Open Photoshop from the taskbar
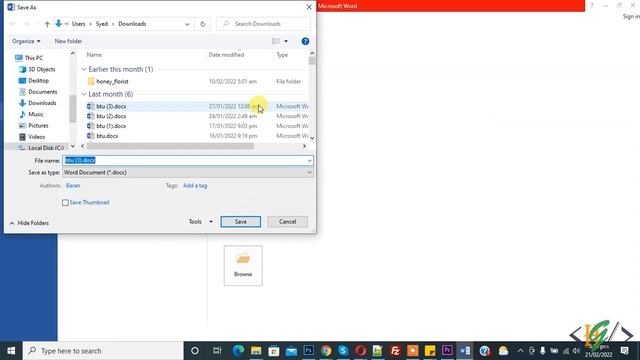640x360 pixels. [x=309, y=351]
